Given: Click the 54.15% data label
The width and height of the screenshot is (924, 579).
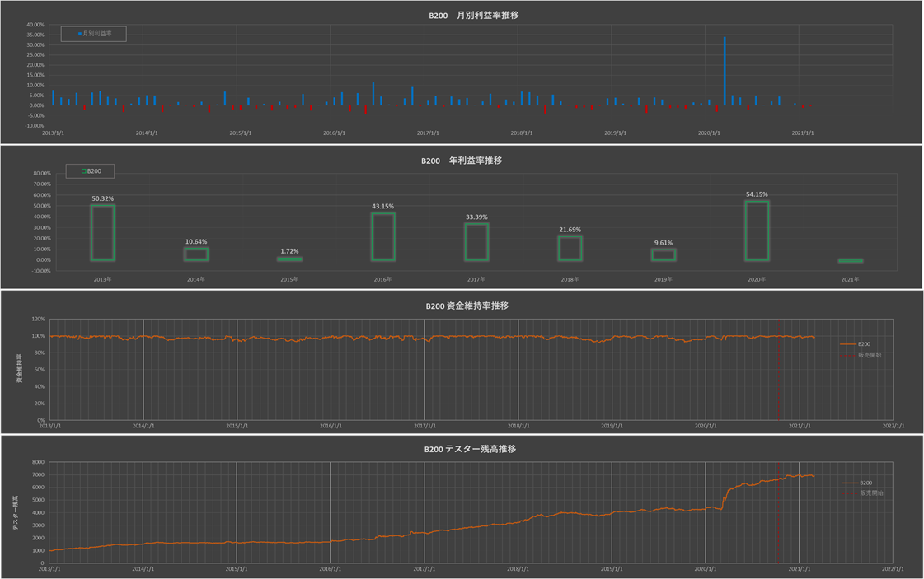Looking at the screenshot, I should [757, 194].
